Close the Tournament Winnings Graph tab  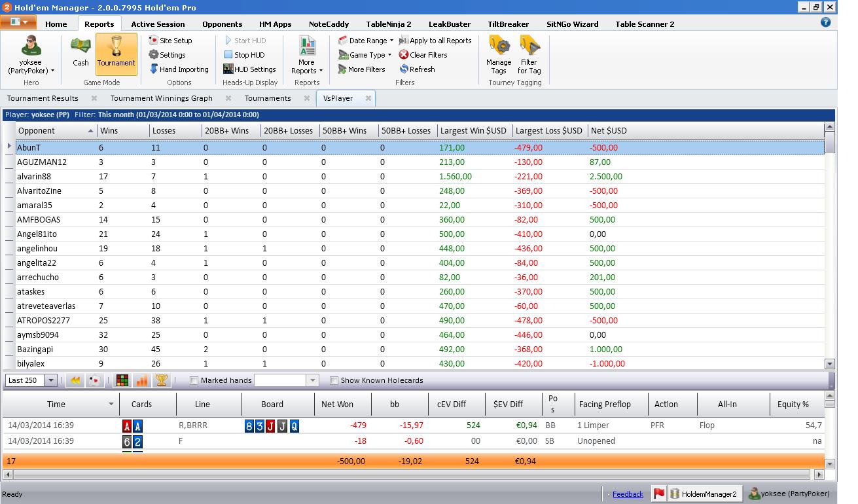[228, 98]
